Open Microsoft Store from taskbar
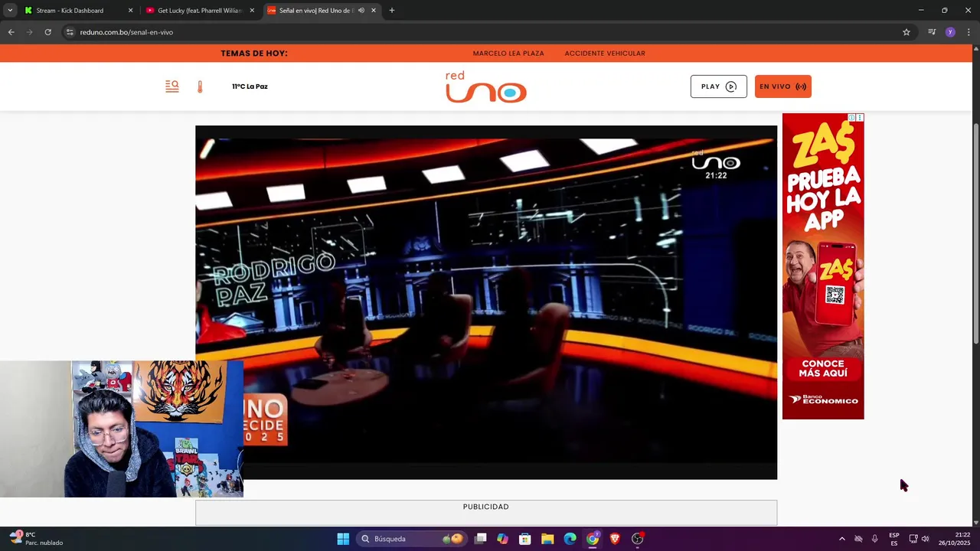Screen dimensions: 980x551 525,539
